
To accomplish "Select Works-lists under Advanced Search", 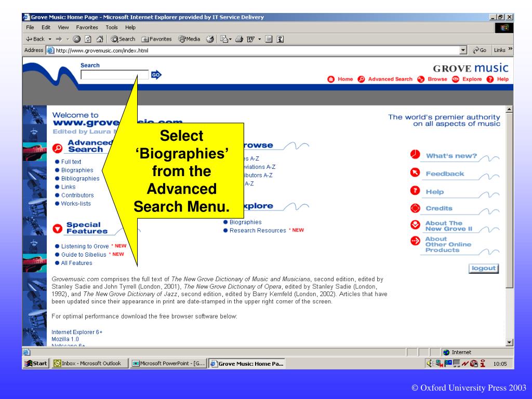I will 76,204.
